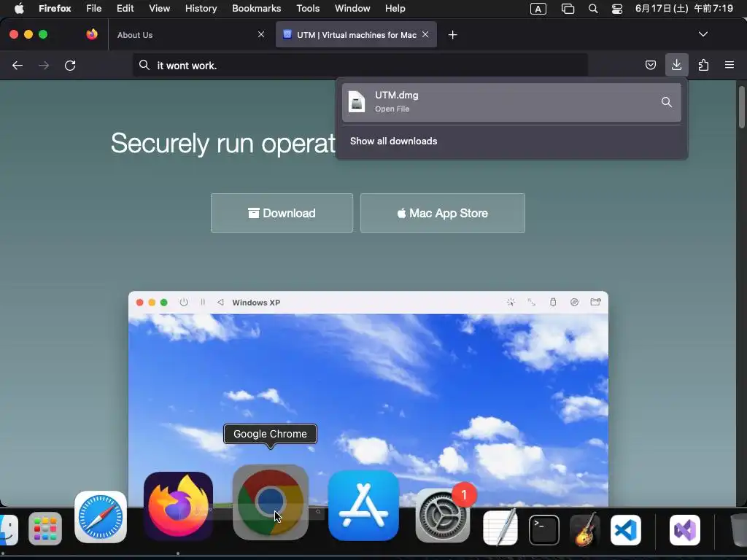Click the Download button on UTM page
This screenshot has width=747, height=560.
click(x=282, y=213)
